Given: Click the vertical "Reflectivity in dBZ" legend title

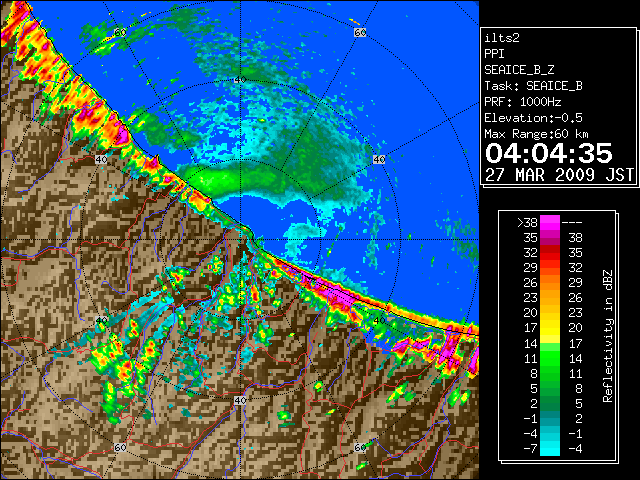Looking at the screenshot, I should (608, 336).
